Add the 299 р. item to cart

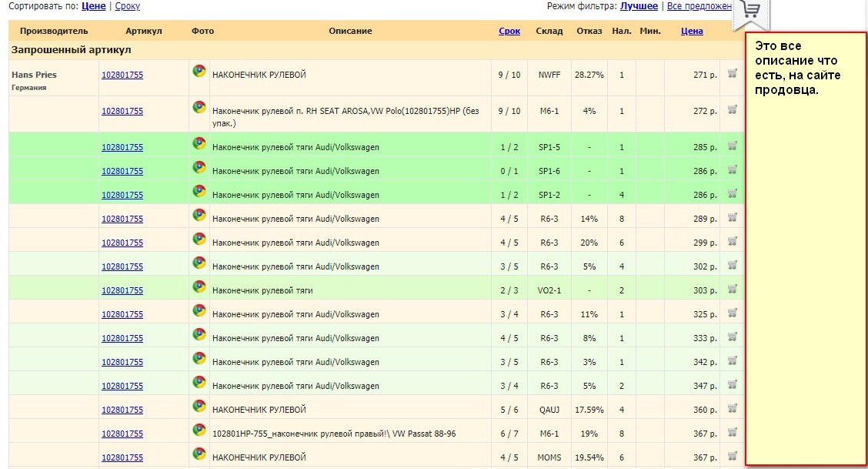[x=732, y=241]
